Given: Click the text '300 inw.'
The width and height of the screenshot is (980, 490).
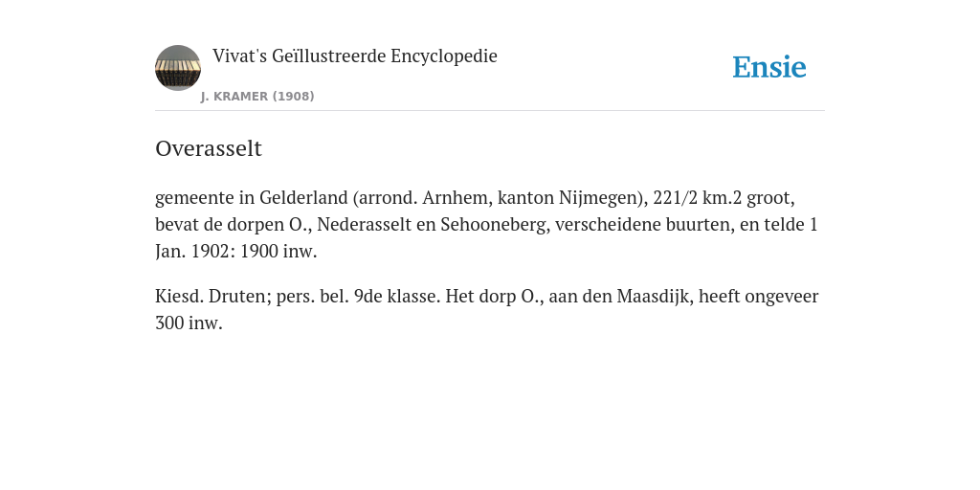Looking at the screenshot, I should click(189, 323).
